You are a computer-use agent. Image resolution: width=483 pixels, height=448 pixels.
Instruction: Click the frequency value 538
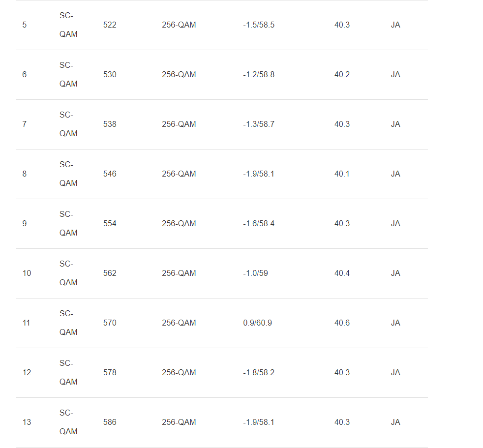tap(110, 124)
